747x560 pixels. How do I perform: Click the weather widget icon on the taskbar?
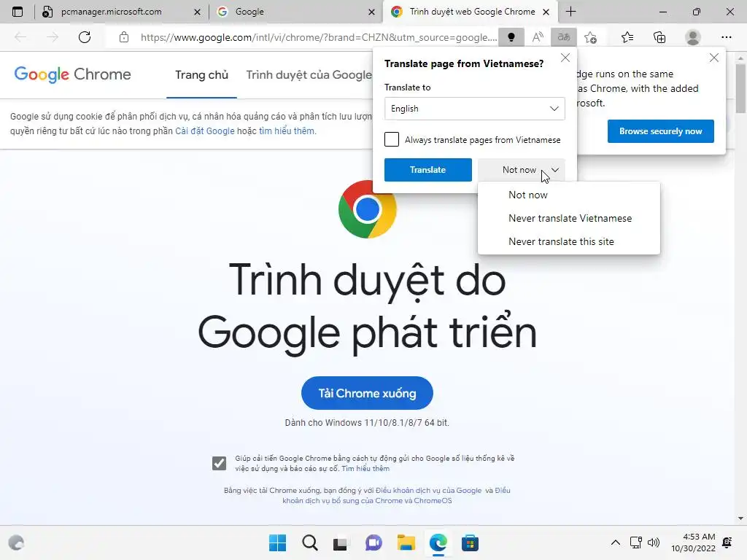(16, 542)
